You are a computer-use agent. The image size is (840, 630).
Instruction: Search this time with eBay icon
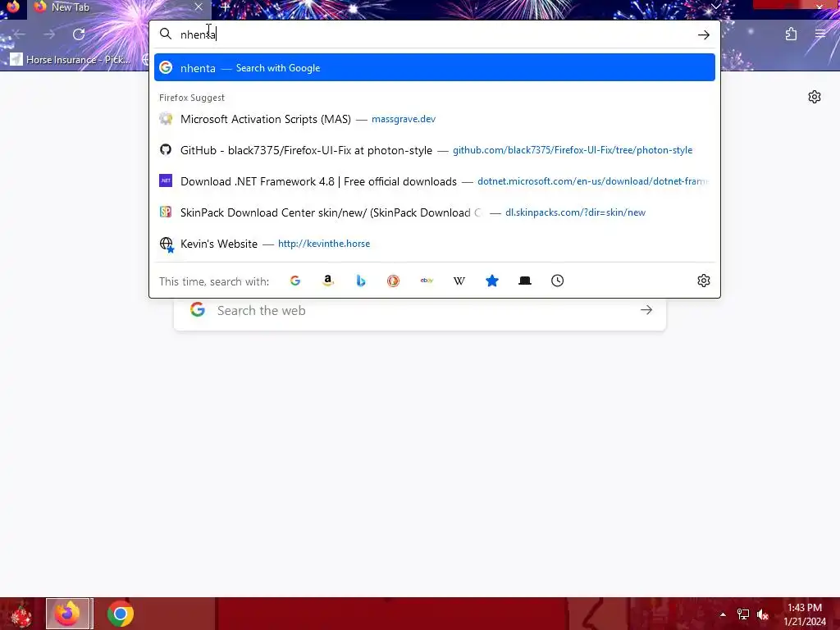pyautogui.click(x=427, y=281)
